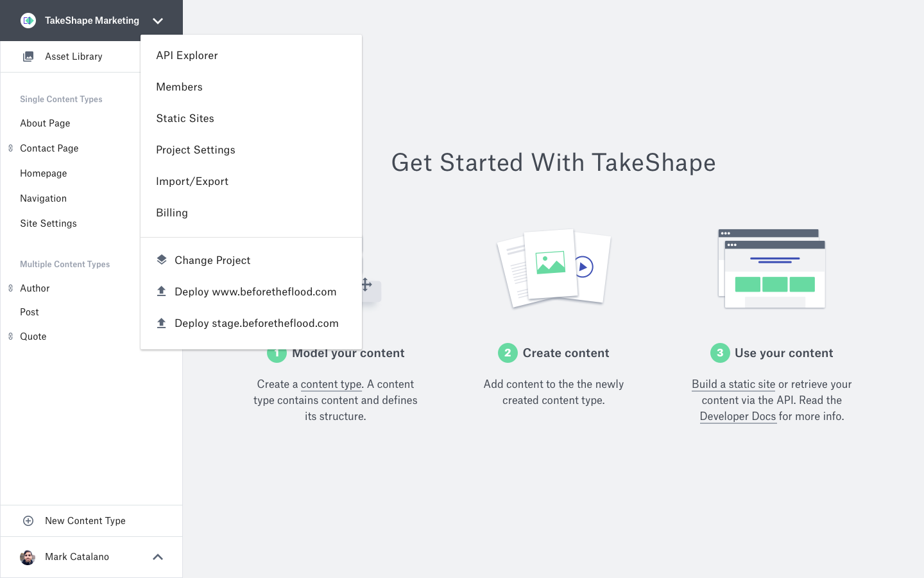
Task: Open the Navigation content type
Action: 44,198
